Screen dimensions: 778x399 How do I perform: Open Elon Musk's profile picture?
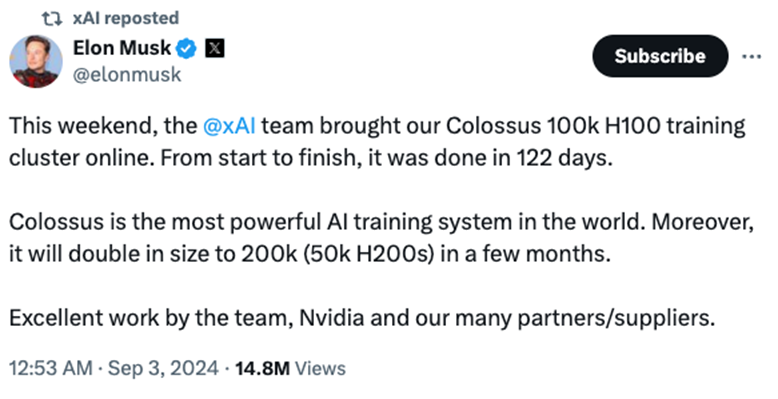click(x=36, y=62)
